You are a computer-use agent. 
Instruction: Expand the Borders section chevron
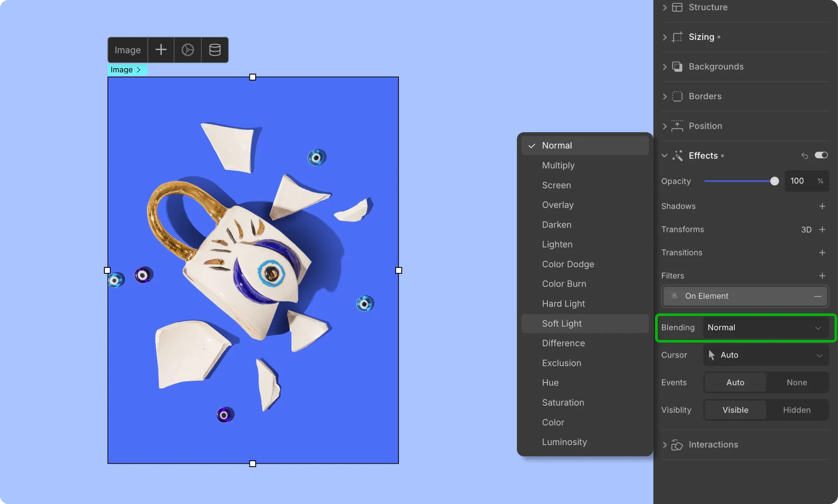click(x=665, y=96)
